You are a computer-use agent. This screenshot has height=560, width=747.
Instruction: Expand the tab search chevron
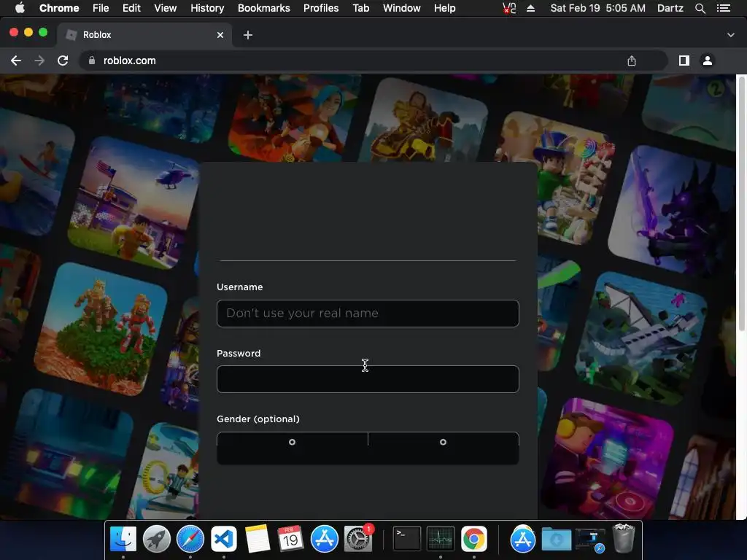coord(731,35)
